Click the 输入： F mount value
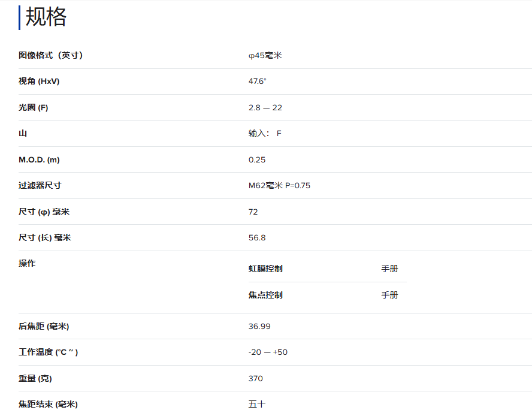Image resolution: width=532 pixels, height=416 pixels. (x=265, y=134)
